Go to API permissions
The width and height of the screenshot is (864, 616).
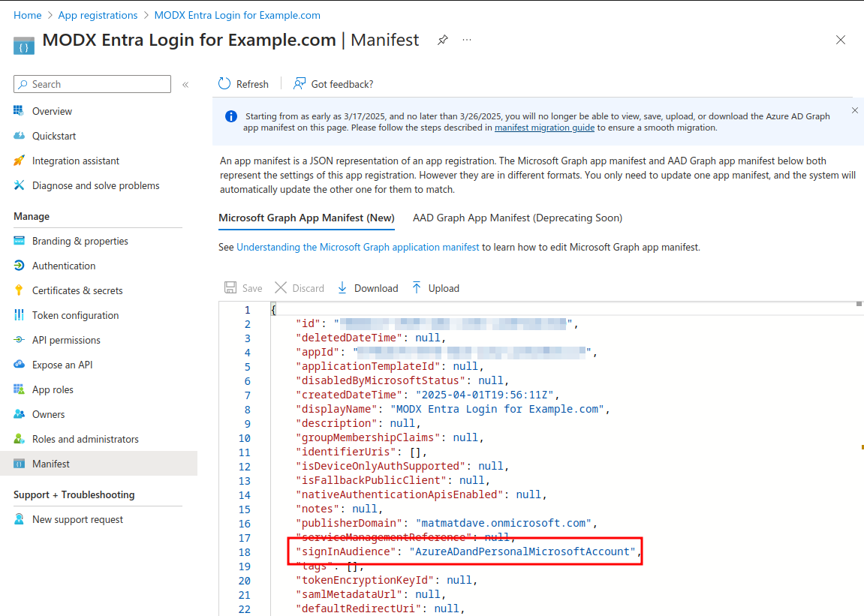click(66, 341)
